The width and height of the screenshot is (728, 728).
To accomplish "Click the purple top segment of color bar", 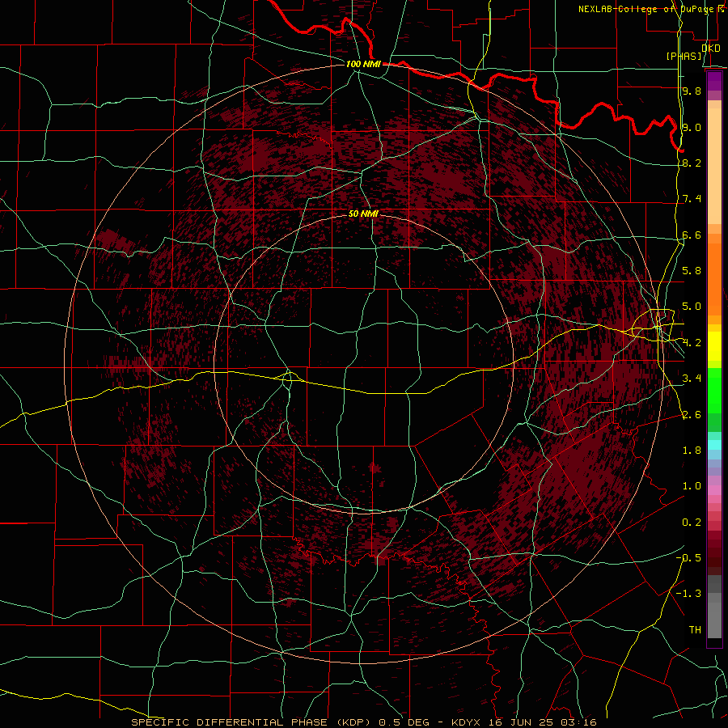I will 714,81.
